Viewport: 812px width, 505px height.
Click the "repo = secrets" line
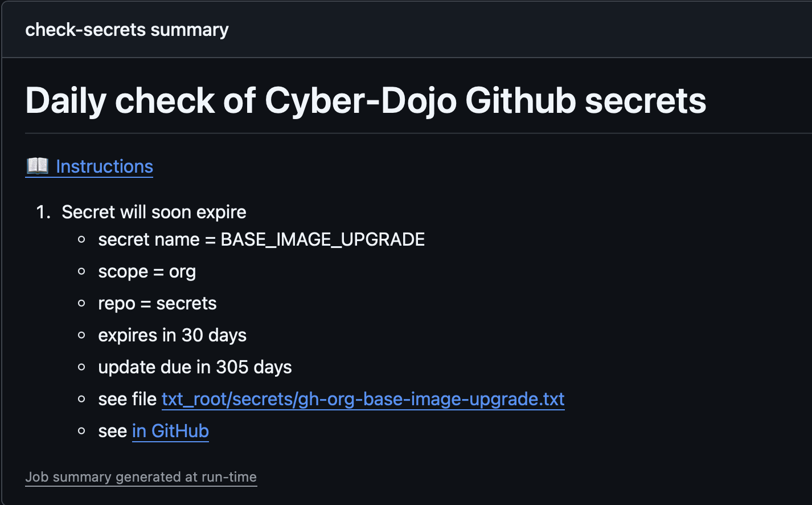pos(157,303)
